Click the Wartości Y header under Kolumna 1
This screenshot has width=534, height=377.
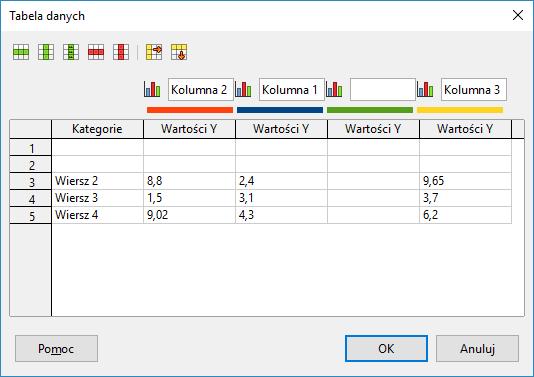pos(281,129)
